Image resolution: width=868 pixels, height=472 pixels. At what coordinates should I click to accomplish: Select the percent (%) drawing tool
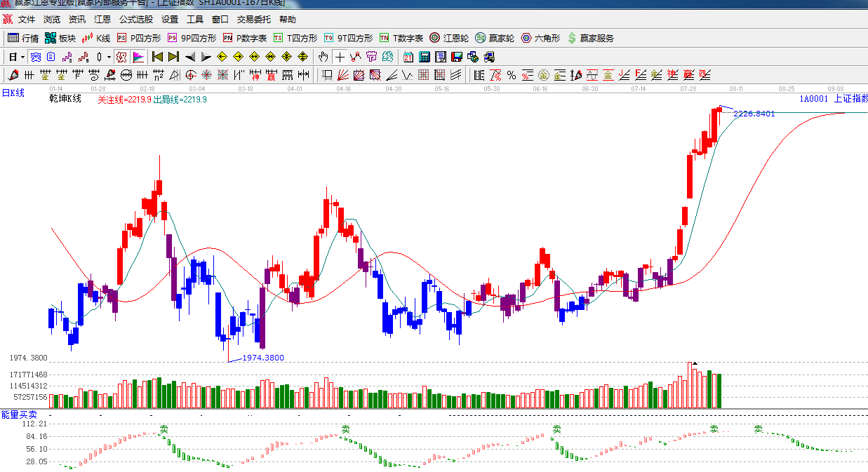(x=512, y=75)
